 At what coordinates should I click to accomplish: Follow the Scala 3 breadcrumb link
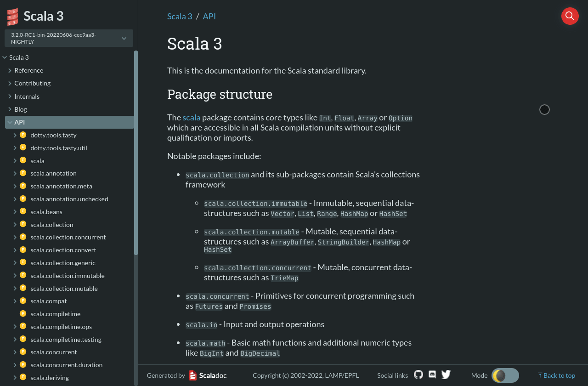pos(180,16)
